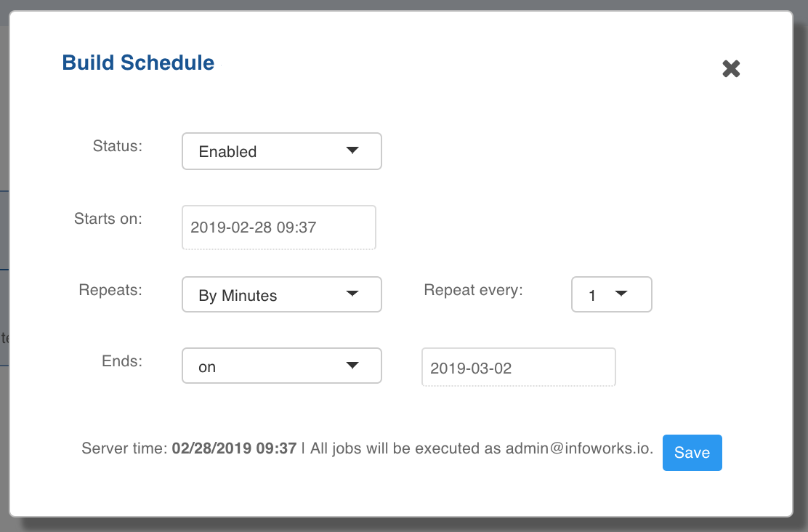
Task: Open the Repeats dropdown showing By Minutes
Action: click(x=282, y=294)
